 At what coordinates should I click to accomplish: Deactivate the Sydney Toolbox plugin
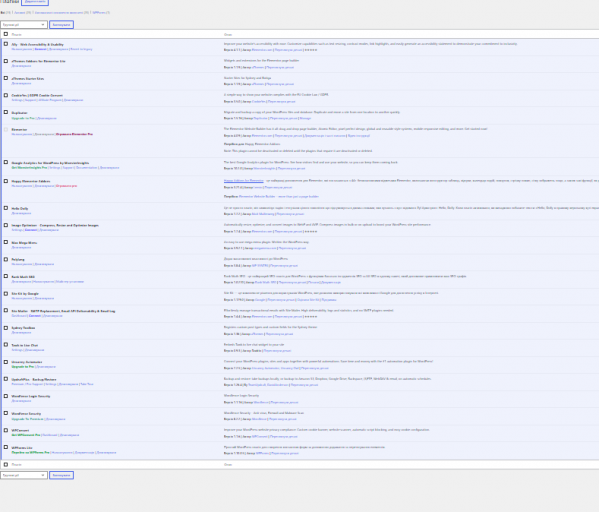click(21, 333)
